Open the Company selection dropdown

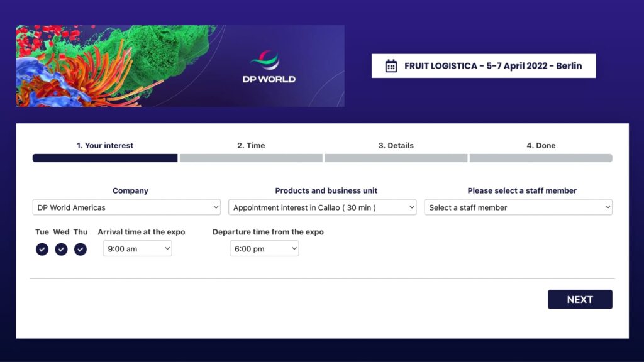click(x=126, y=207)
